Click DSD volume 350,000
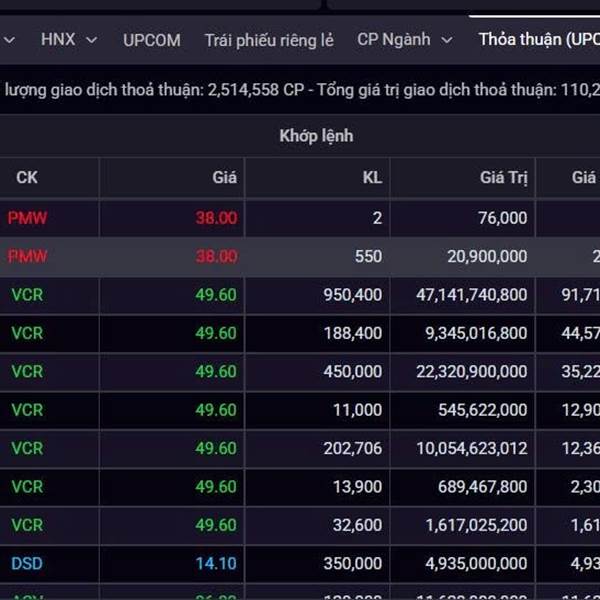The height and width of the screenshot is (600, 600). pos(353,564)
